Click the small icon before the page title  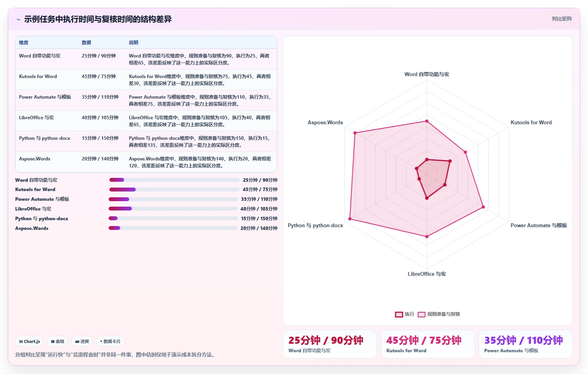(18, 19)
